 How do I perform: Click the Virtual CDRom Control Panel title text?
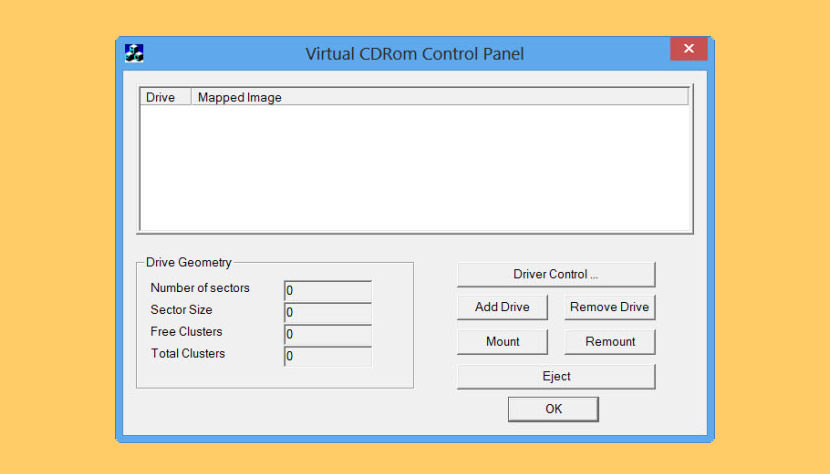[x=414, y=53]
